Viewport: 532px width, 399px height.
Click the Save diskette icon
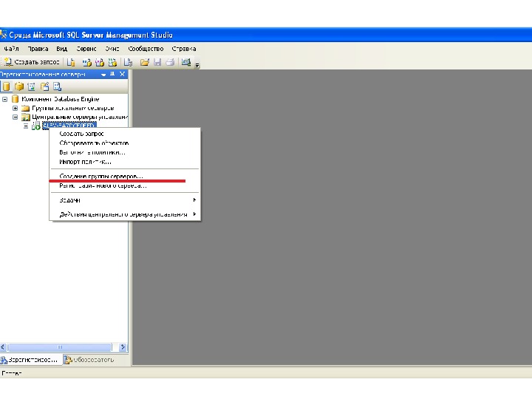click(157, 62)
